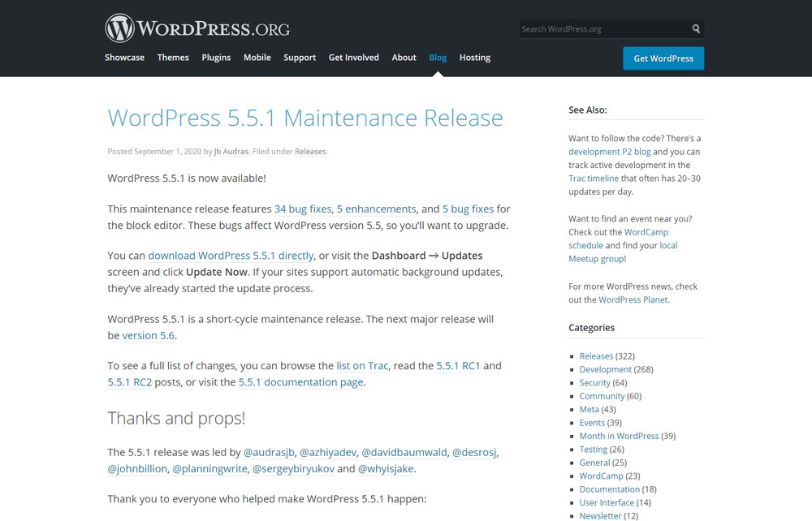Open the User Interface category

point(607,503)
